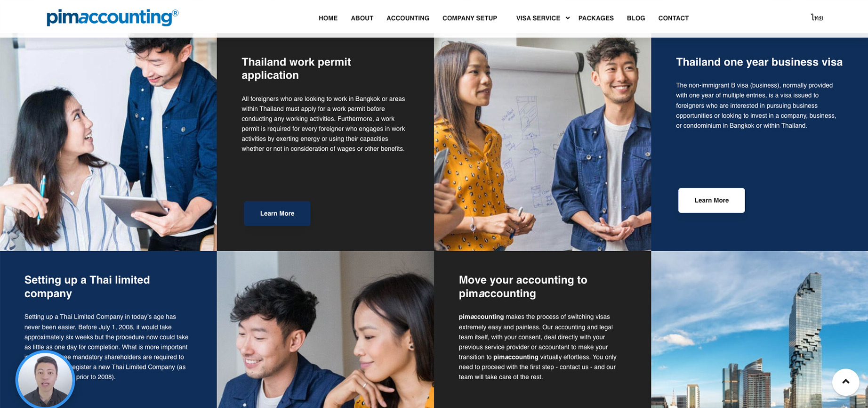Open the video chat avatar bubble

click(x=45, y=379)
